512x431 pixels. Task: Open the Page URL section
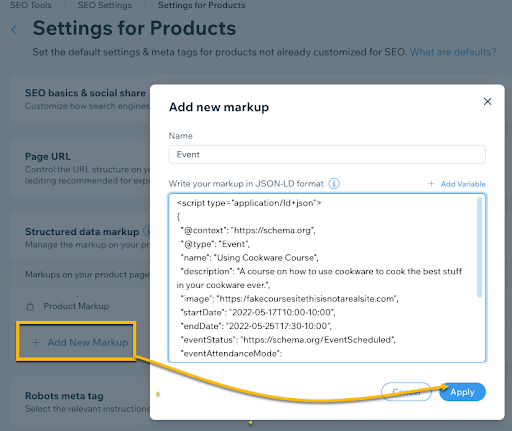80,168
